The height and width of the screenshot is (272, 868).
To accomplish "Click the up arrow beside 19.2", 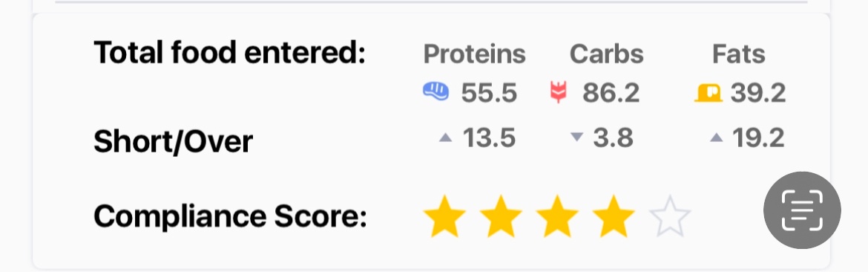I will click(717, 137).
